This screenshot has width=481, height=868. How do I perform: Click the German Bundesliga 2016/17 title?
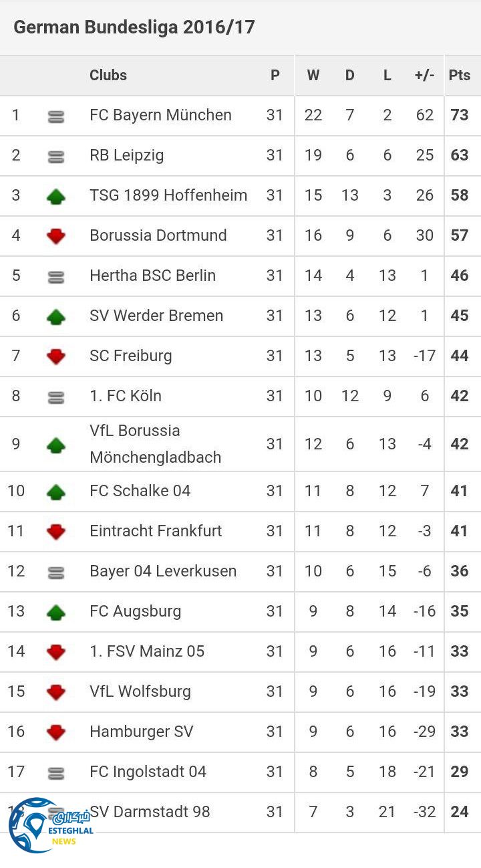[134, 27]
